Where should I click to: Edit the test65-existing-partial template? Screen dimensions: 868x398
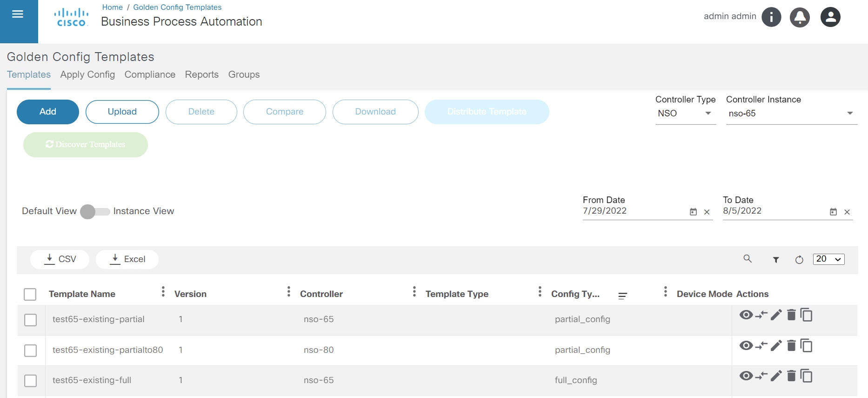click(x=776, y=315)
